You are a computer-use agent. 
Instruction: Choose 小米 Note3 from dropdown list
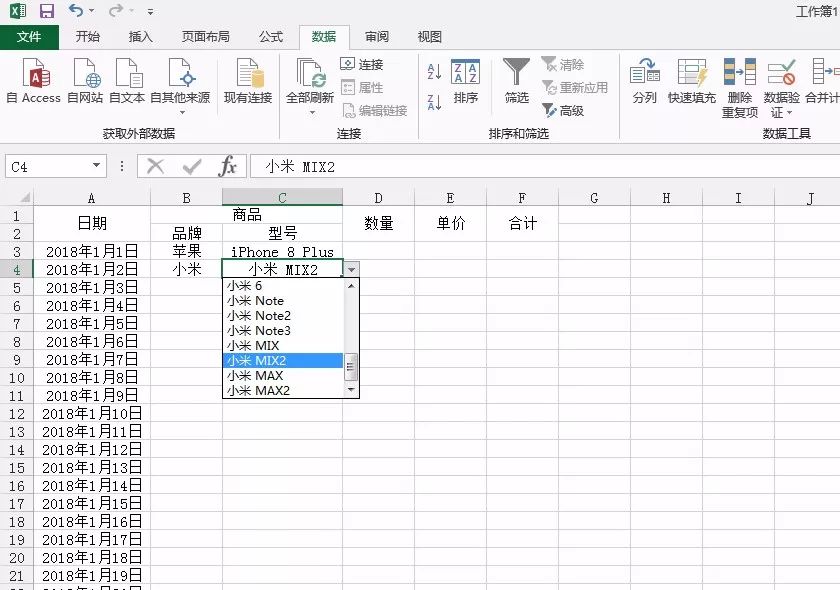click(282, 331)
